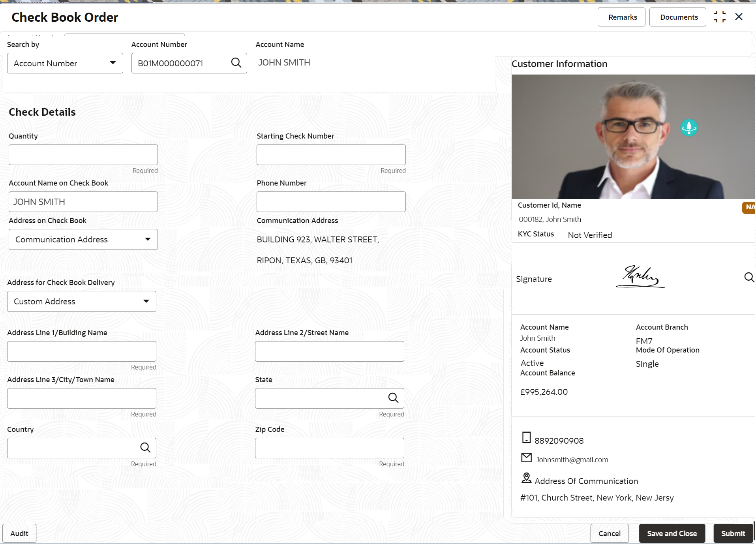756x544 pixels.
Task: Click the address #101, Church Street text
Action: 597,498
